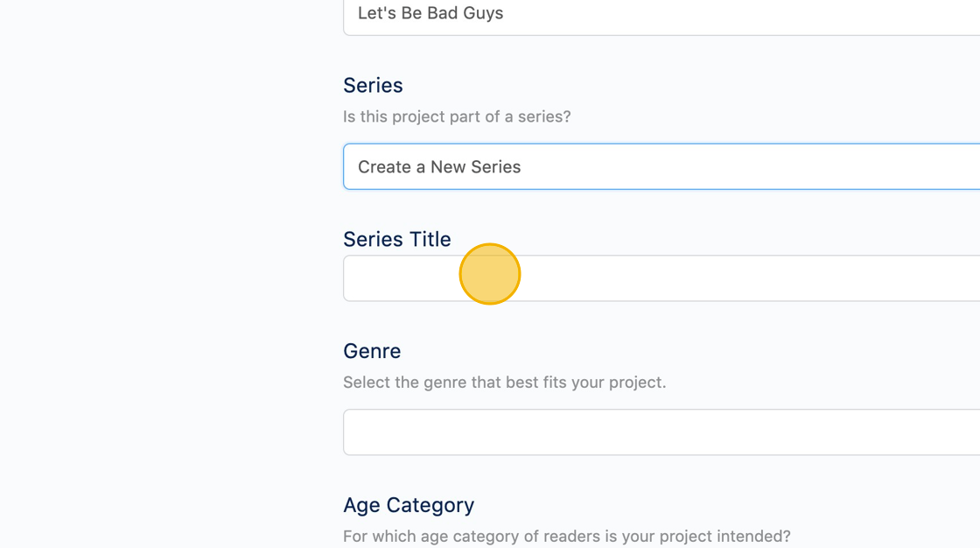Click the word "Guys" in the title field

pyautogui.click(x=483, y=14)
